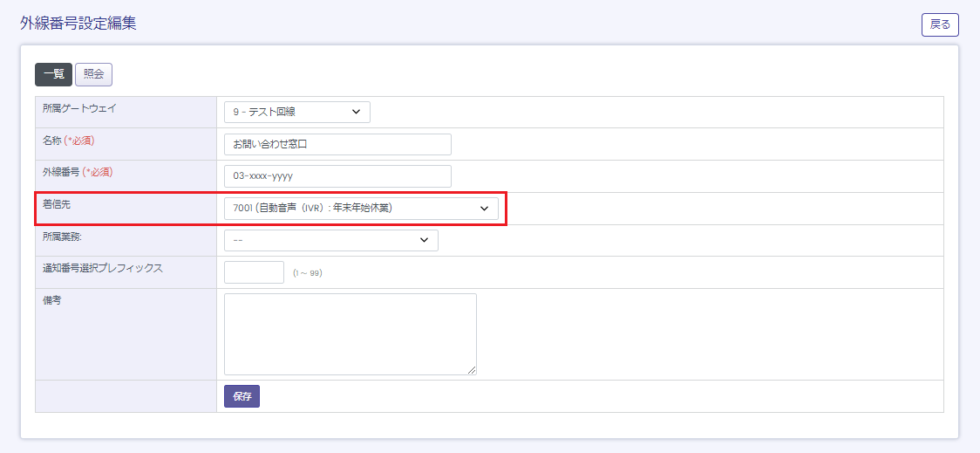Image resolution: width=980 pixels, height=453 pixels.
Task: Click the 名称 text field
Action: point(337,144)
